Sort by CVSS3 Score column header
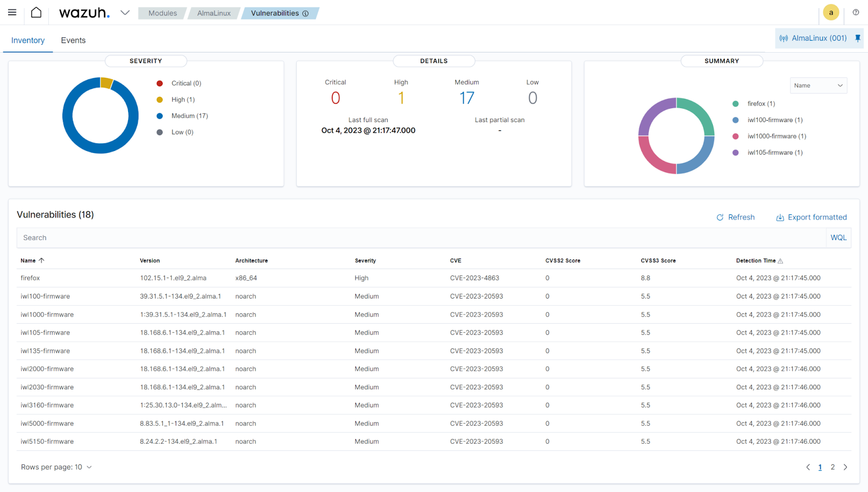The width and height of the screenshot is (868, 492). tap(658, 261)
